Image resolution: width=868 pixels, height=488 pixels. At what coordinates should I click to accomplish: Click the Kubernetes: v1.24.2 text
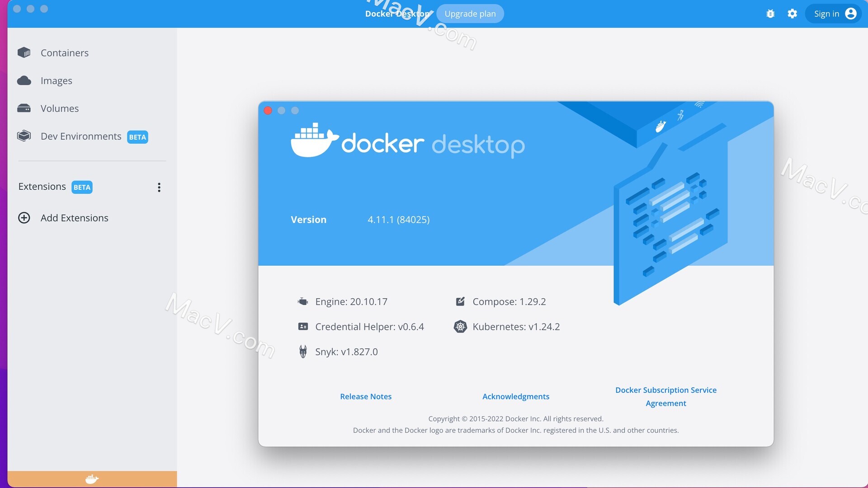pyautogui.click(x=516, y=327)
